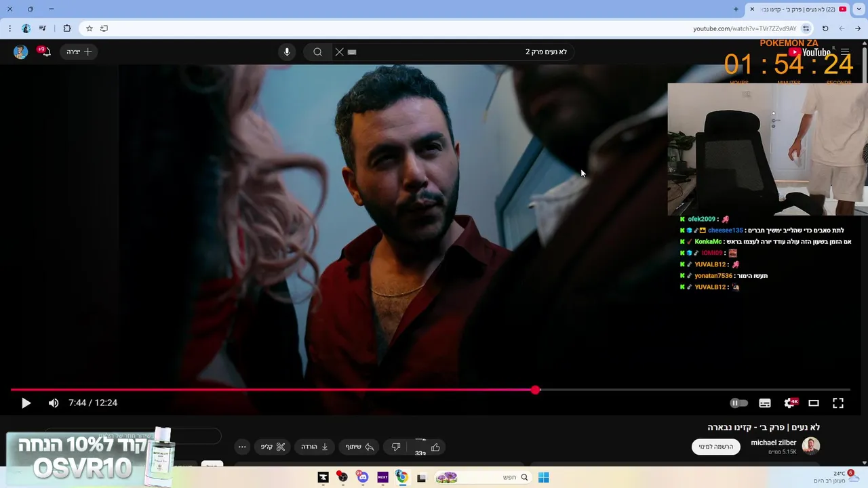Switch to theater mode view
The image size is (868, 488).
click(x=814, y=403)
